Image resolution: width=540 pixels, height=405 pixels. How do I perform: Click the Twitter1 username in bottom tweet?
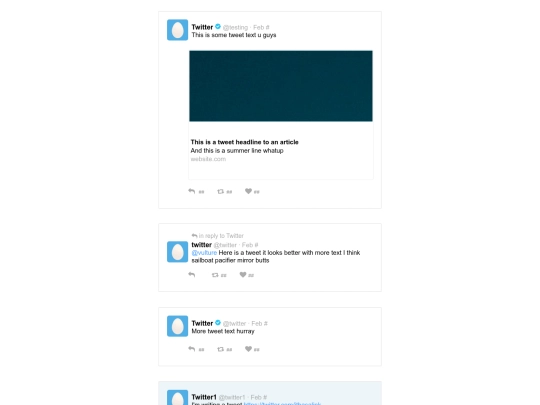(x=204, y=397)
